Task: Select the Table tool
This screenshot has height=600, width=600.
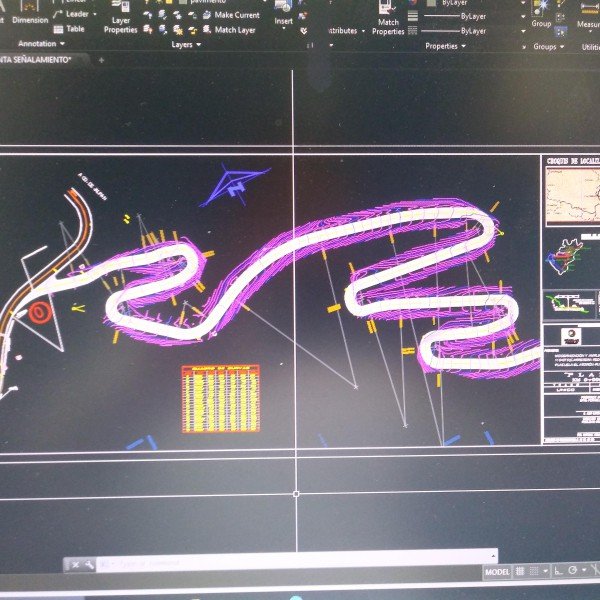Action: (68, 29)
